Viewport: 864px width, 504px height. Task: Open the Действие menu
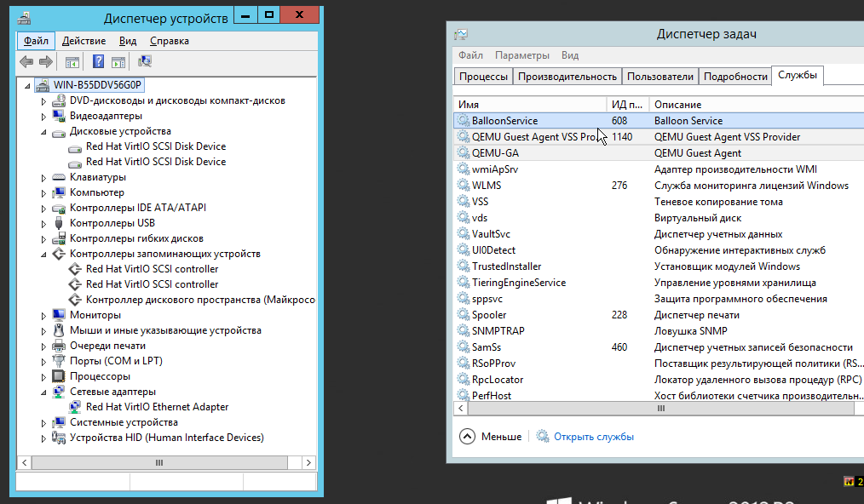tap(84, 41)
